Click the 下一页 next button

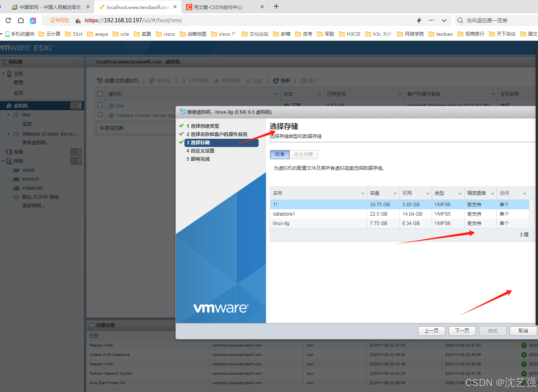point(462,331)
